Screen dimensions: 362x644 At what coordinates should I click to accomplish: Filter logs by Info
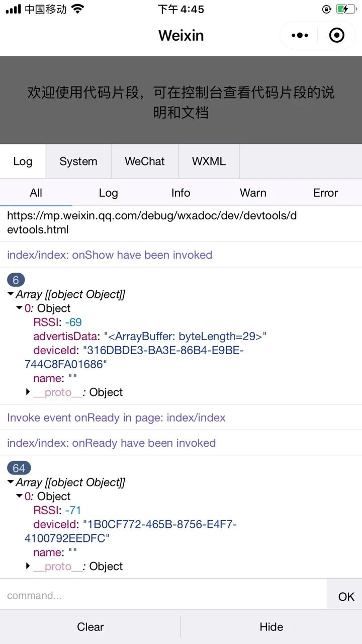[181, 193]
